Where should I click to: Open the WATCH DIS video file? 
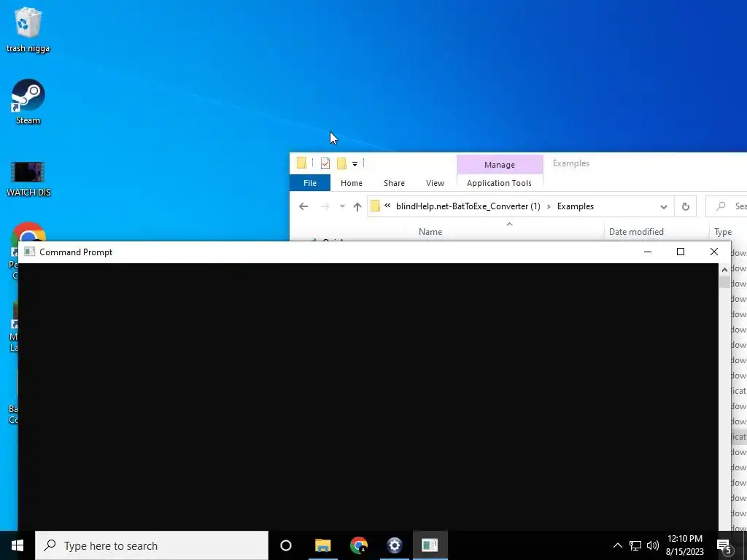click(x=28, y=179)
